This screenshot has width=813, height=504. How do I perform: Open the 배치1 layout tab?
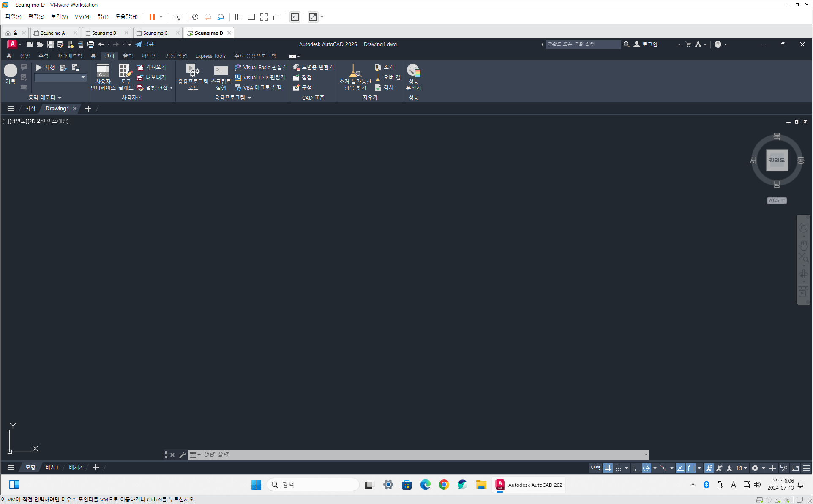(52, 467)
